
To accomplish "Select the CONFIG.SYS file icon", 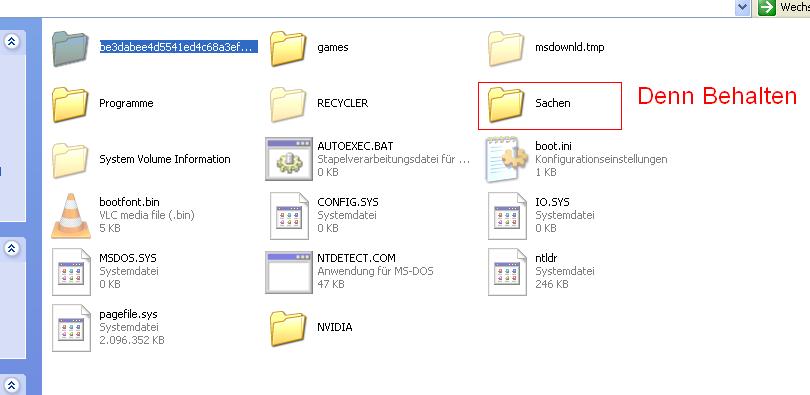I will [289, 216].
